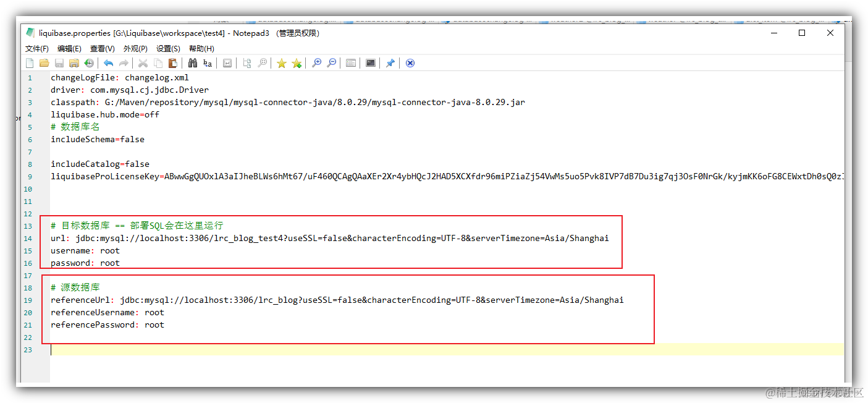Image resolution: width=868 pixels, height=403 pixels.
Task: Click the '# 数据库名' comment line
Action: [75, 127]
